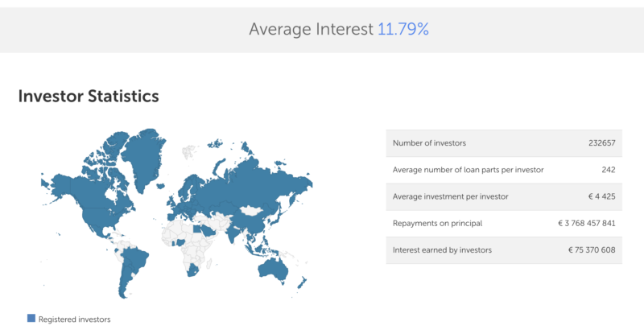The height and width of the screenshot is (334, 644).
Task: Click New Zealand on the map
Action: [x=303, y=283]
